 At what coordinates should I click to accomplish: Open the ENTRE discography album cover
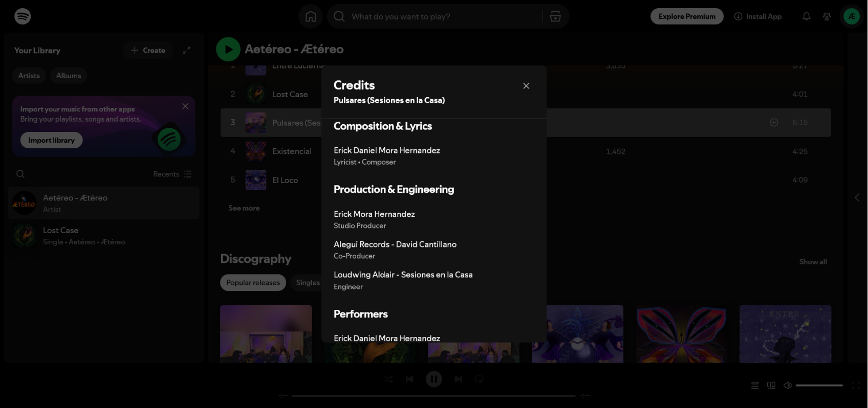[785, 334]
